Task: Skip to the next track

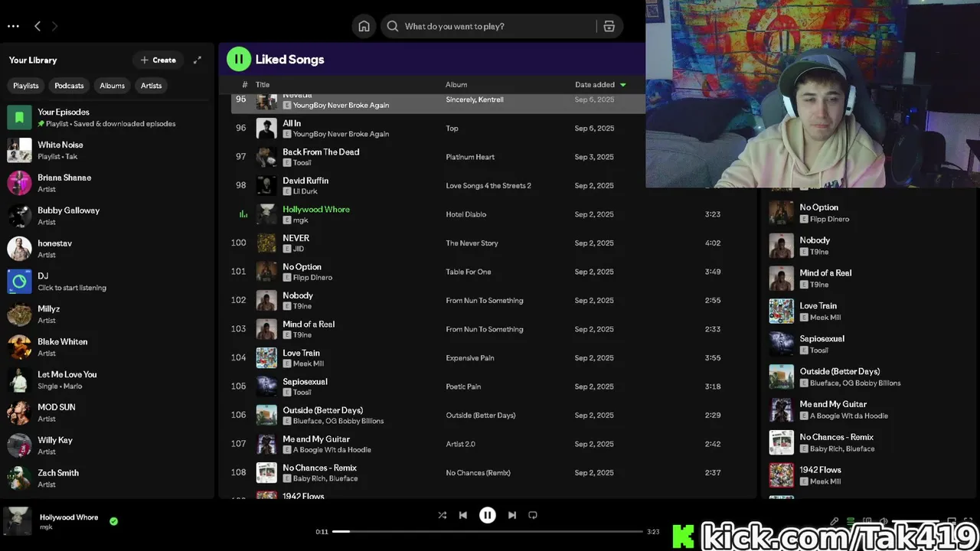Action: [x=512, y=515]
